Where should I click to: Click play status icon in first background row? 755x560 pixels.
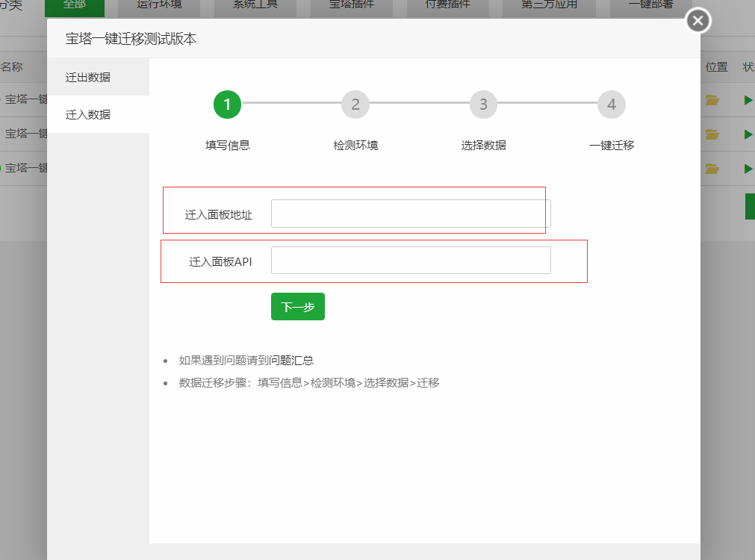748,100
